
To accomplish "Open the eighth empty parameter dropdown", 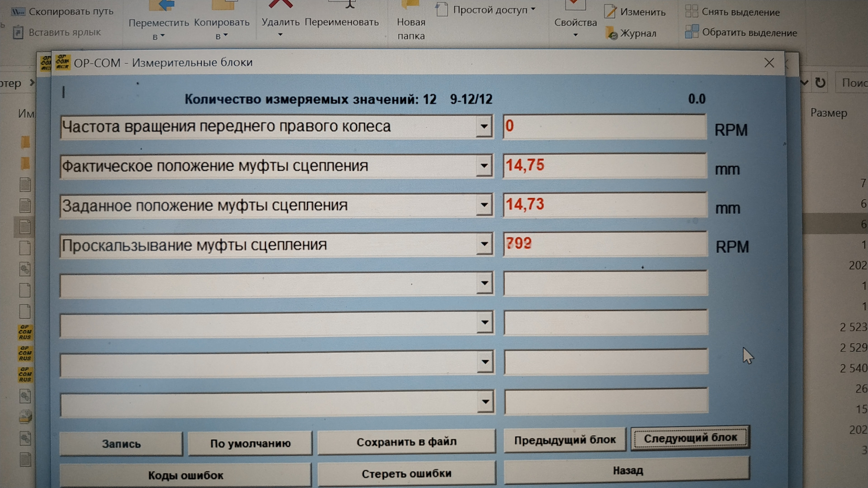I will 486,402.
